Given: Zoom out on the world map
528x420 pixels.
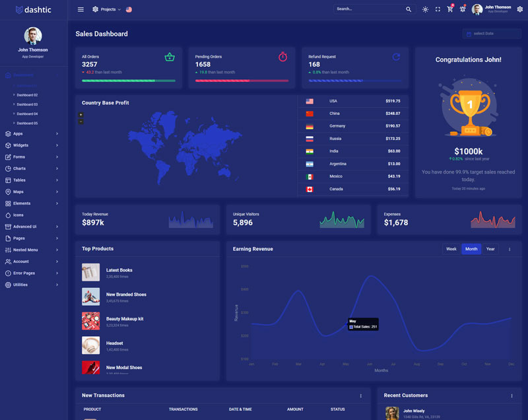Looking at the screenshot, I should [x=81, y=122].
